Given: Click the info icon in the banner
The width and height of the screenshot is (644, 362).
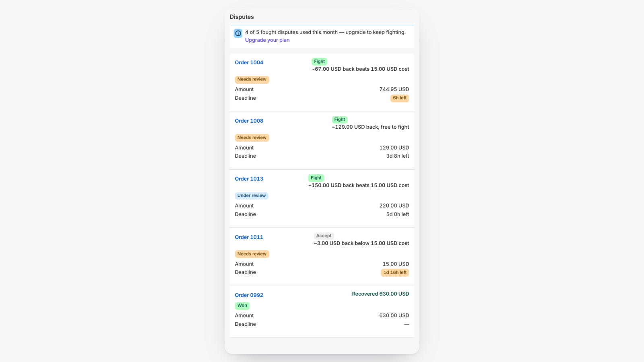Looking at the screenshot, I should click(x=238, y=33).
